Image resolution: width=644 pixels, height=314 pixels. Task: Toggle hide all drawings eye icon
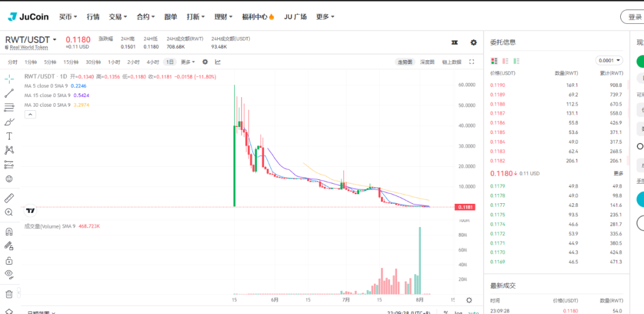[9, 274]
